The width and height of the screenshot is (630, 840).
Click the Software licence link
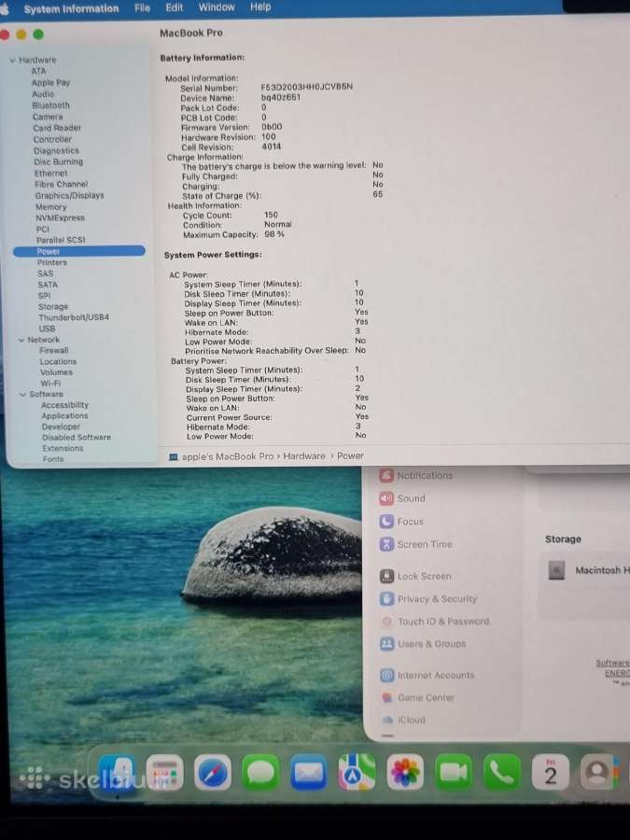(613, 663)
